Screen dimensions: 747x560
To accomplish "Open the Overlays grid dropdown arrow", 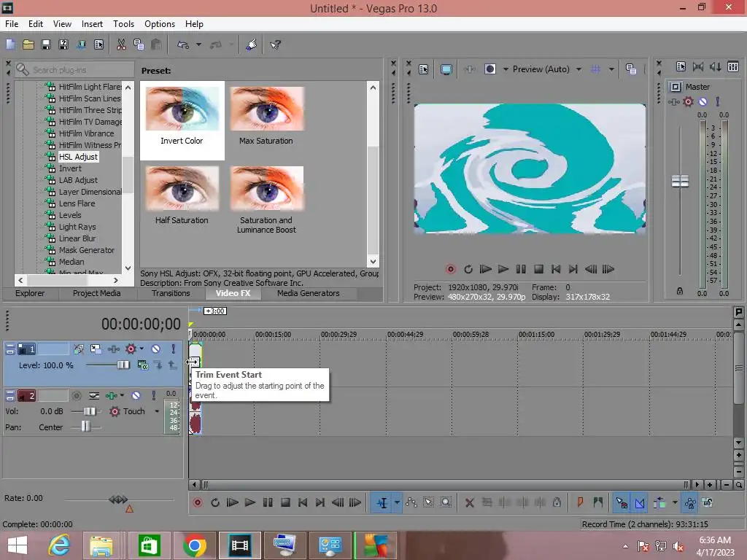I will click(611, 69).
